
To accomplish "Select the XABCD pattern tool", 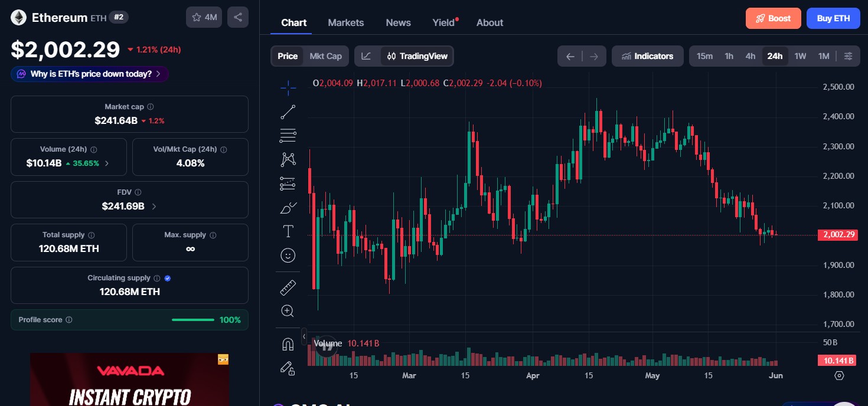I will [288, 159].
